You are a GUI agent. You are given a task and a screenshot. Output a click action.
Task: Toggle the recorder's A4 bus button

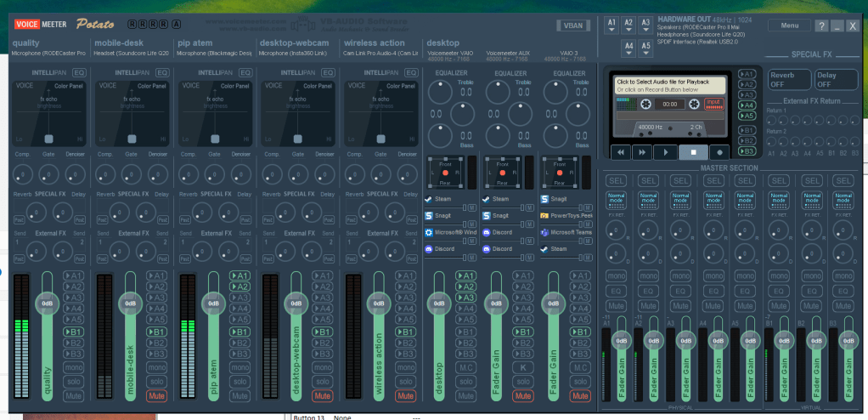pos(747,105)
